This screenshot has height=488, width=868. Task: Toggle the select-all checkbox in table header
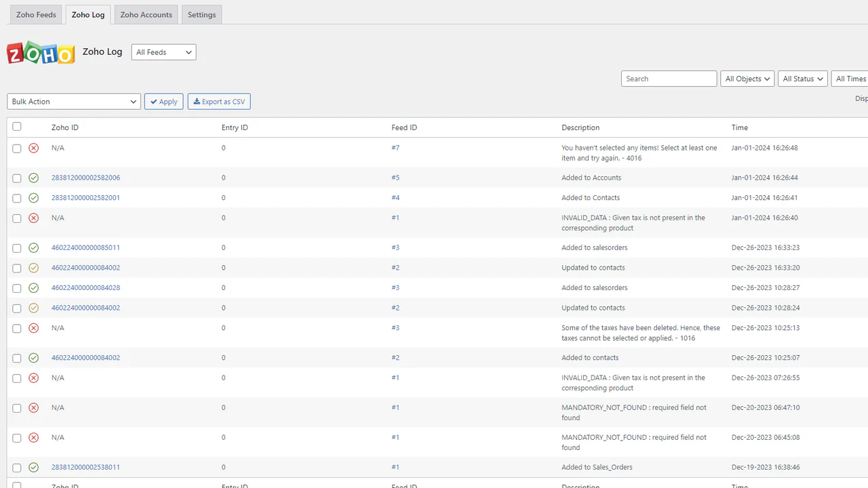tap(17, 127)
